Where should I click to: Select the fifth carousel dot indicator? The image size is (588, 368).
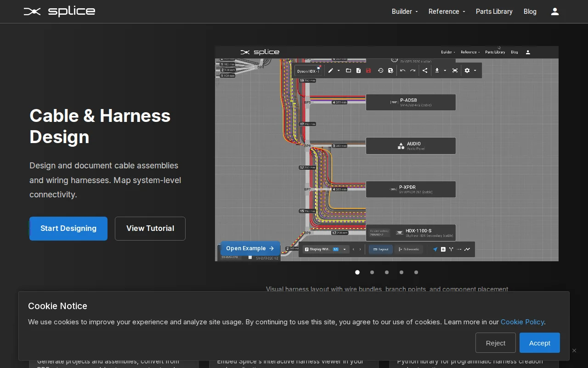click(416, 272)
